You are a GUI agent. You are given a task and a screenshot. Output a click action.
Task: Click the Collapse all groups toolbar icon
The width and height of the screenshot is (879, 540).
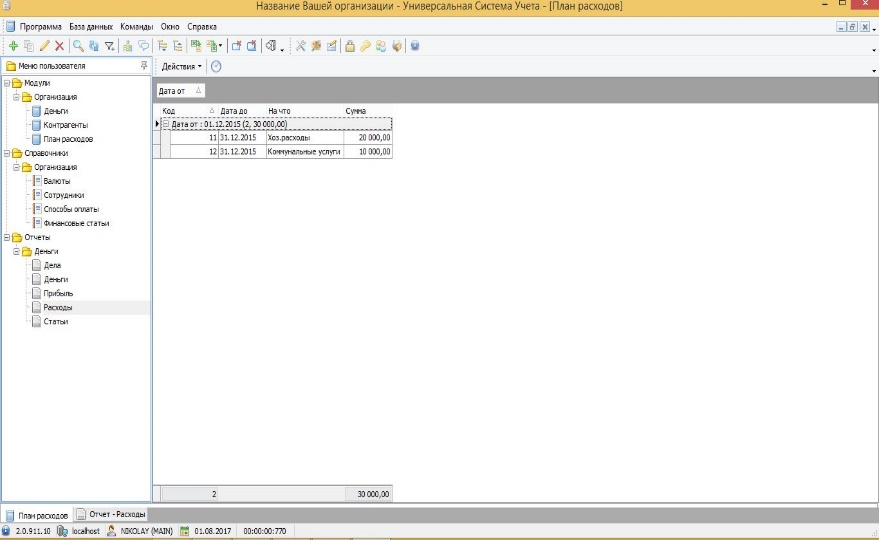pos(178,46)
